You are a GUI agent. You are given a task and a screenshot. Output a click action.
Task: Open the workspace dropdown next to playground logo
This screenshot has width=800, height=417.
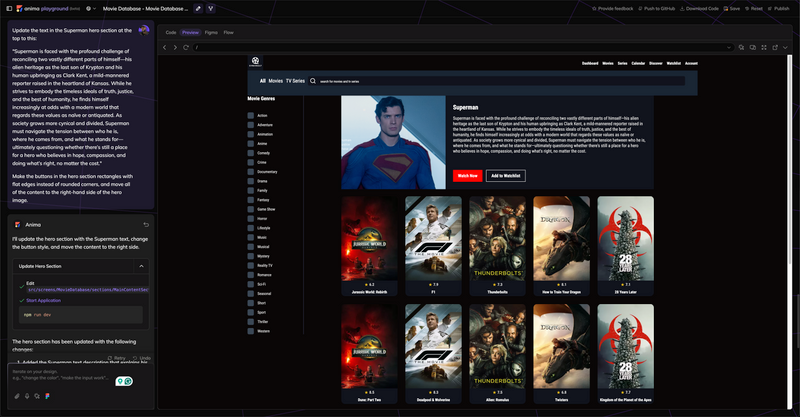91,9
